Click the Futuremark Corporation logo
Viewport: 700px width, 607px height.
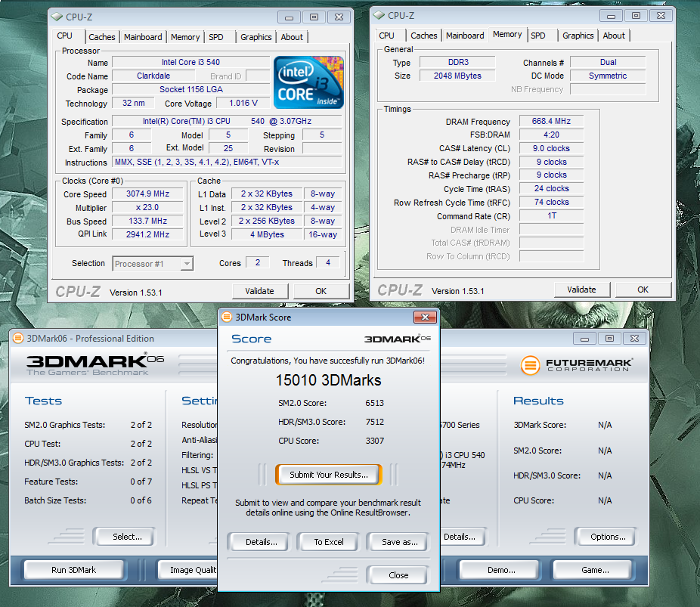(576, 365)
